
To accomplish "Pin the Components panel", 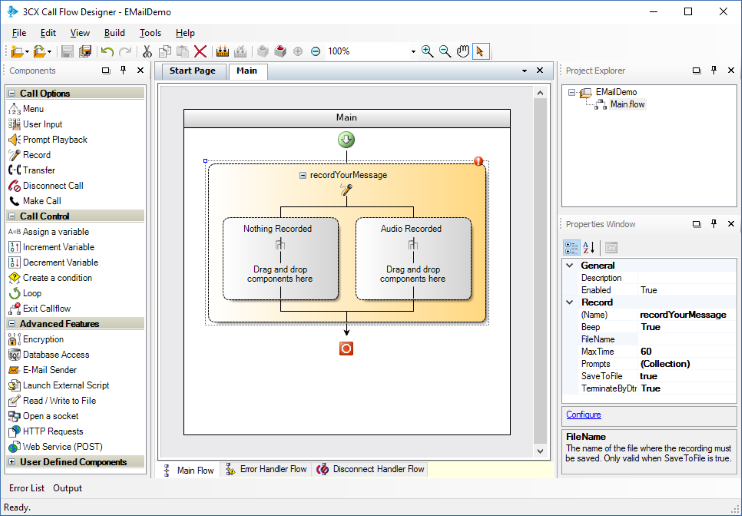I will point(123,70).
